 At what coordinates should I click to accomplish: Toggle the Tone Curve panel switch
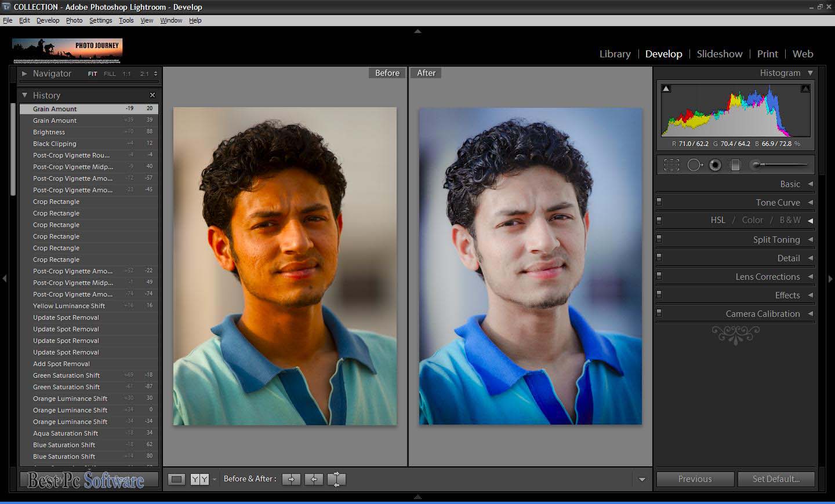(659, 201)
